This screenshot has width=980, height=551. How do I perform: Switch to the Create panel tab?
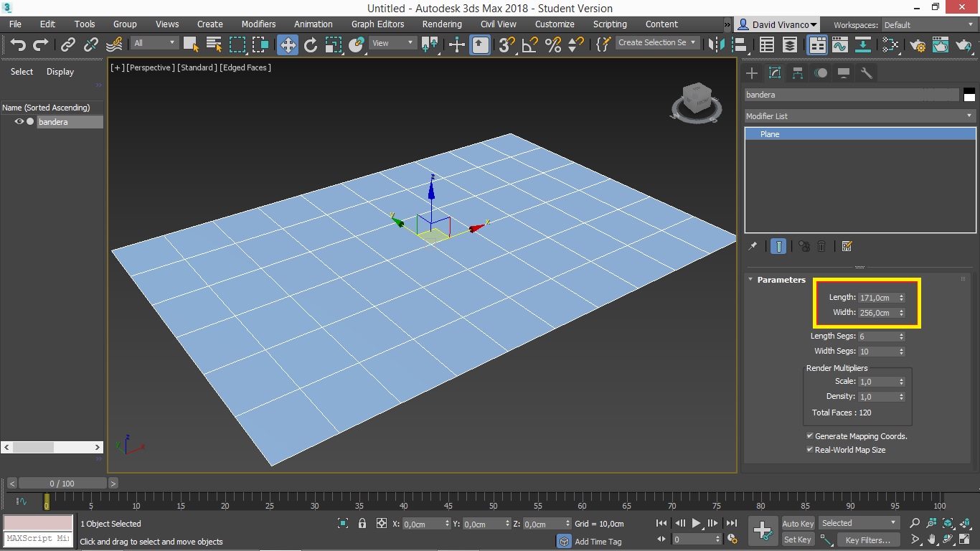752,72
